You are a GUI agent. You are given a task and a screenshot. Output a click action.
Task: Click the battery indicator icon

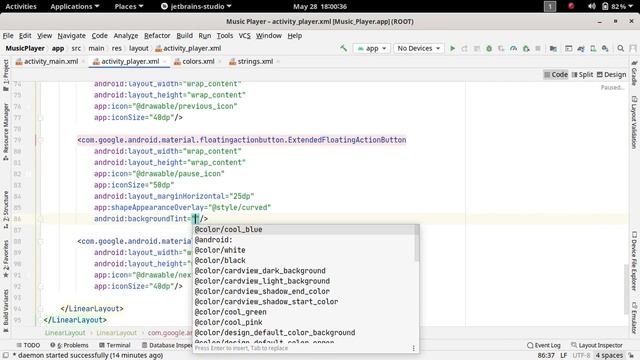(605, 6)
